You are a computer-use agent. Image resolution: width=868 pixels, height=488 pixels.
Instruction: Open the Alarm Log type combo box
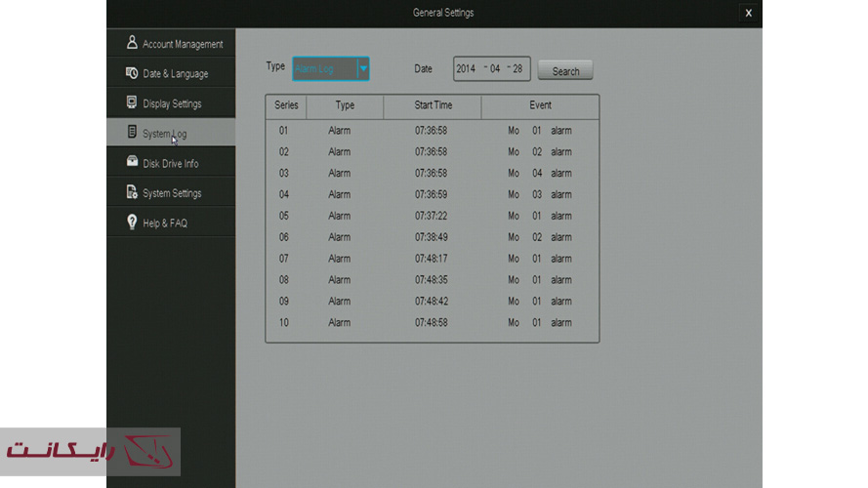point(324,68)
